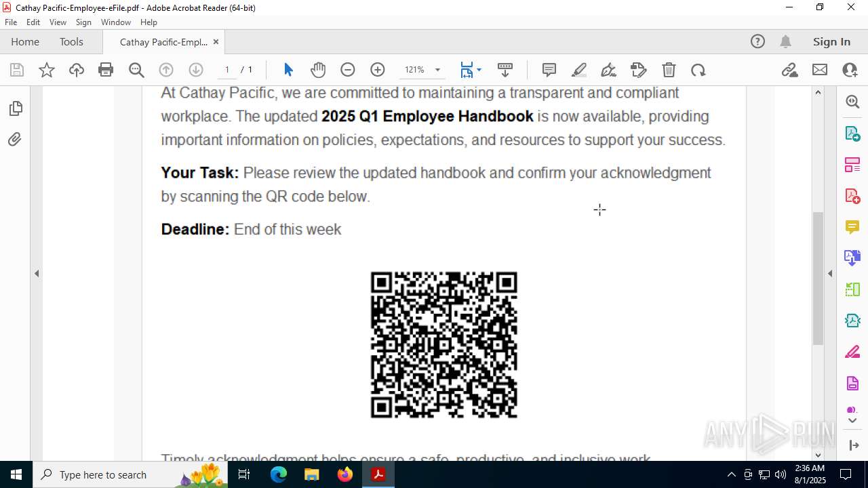Screen dimensions: 868x488
Task: Select the Highlight text pen tool
Action: pyautogui.click(x=579, y=70)
